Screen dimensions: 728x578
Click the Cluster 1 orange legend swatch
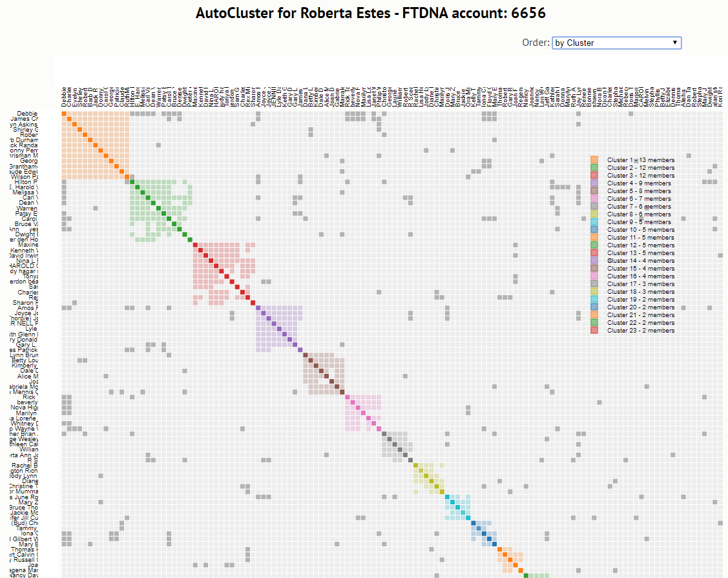click(594, 160)
